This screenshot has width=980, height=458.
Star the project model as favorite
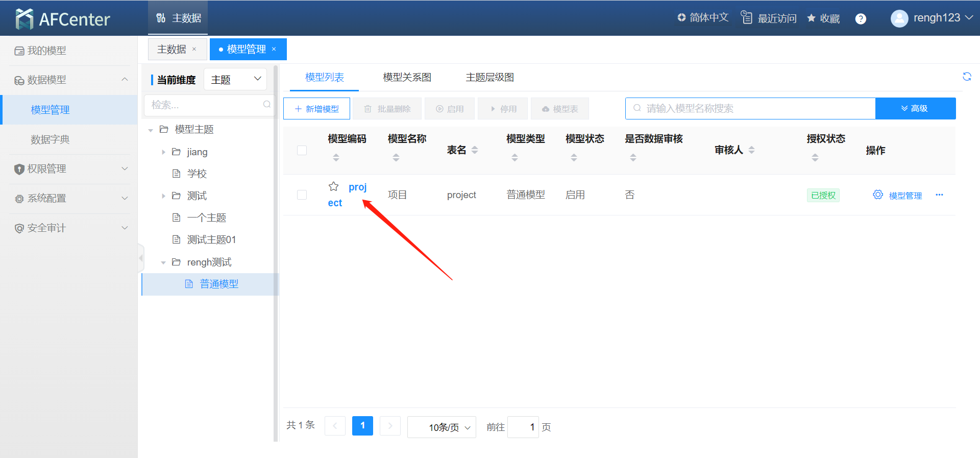point(334,187)
